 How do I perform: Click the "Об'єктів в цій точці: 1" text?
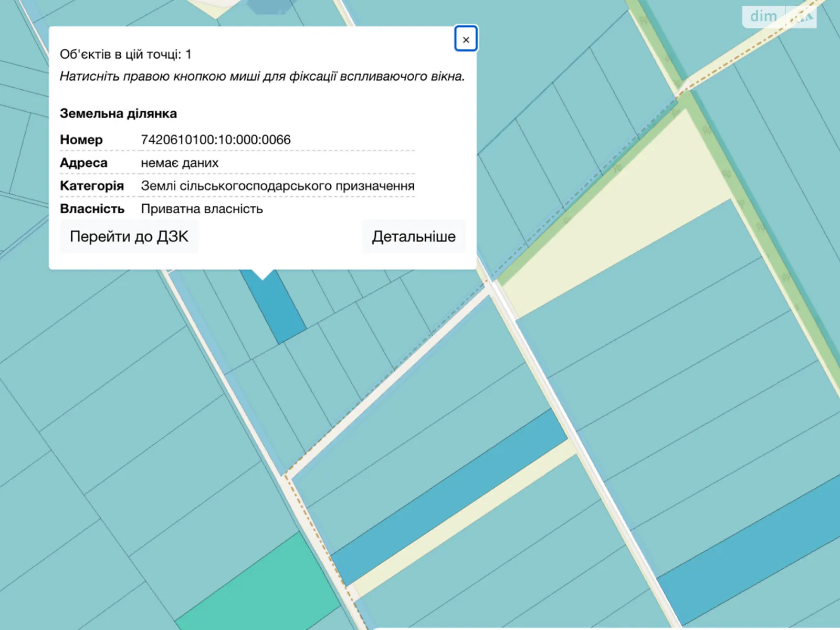click(125, 55)
